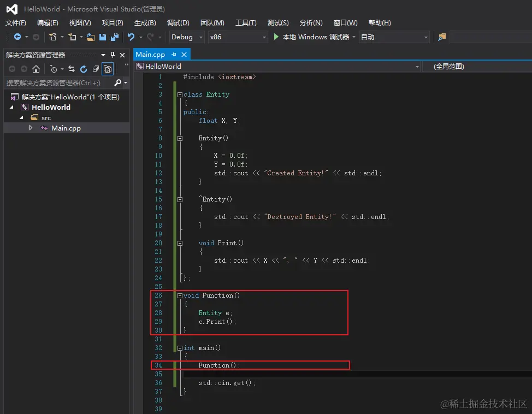
Task: Open the Solution Explorer window options arrow
Action: (103, 55)
